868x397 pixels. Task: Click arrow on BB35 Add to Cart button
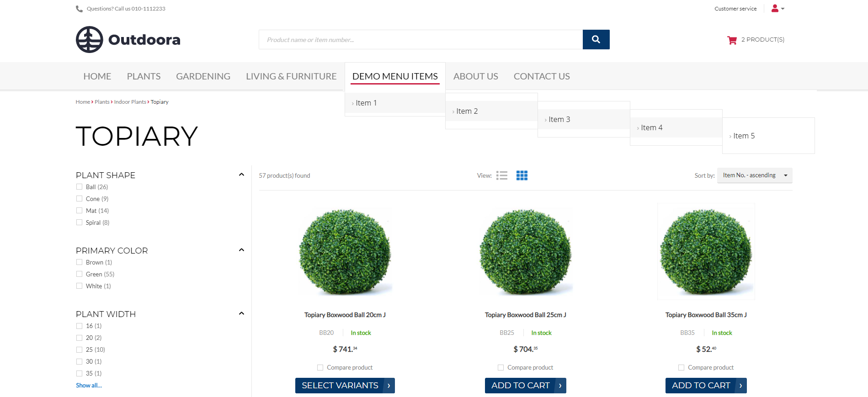point(741,386)
